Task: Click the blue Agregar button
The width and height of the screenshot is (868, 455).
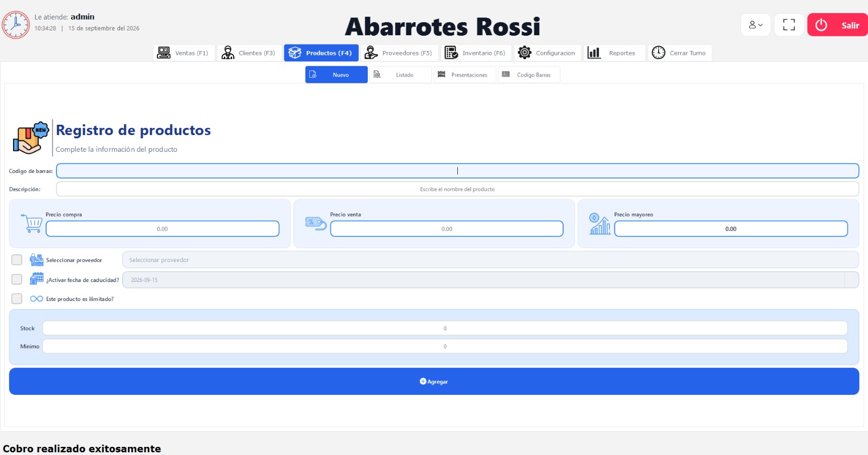Action: [x=434, y=381]
